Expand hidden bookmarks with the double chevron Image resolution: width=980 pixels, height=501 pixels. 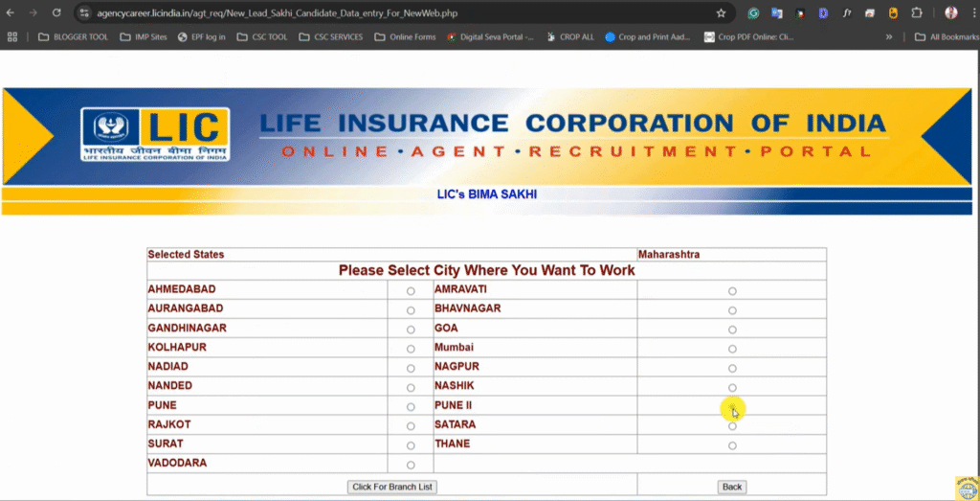[x=889, y=37]
